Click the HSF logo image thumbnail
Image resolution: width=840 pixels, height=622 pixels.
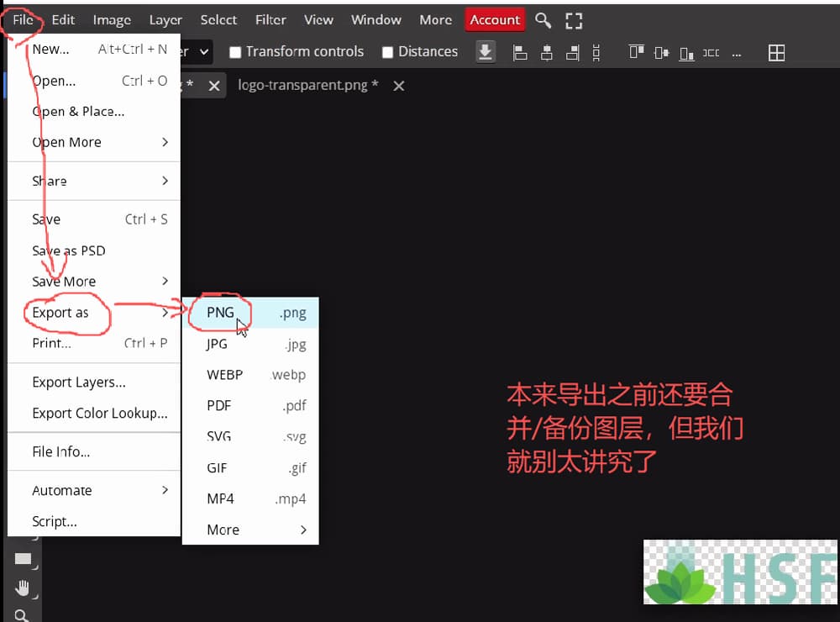(x=740, y=572)
